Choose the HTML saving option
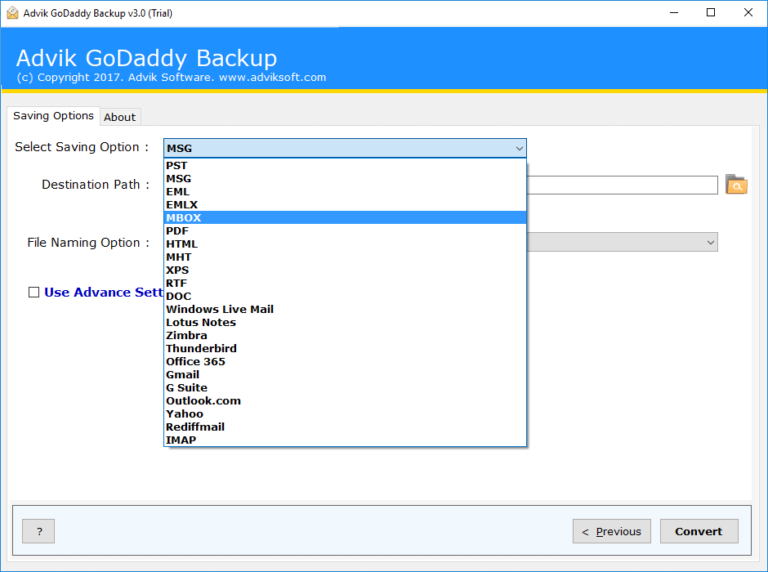This screenshot has height=572, width=768. tap(345, 244)
